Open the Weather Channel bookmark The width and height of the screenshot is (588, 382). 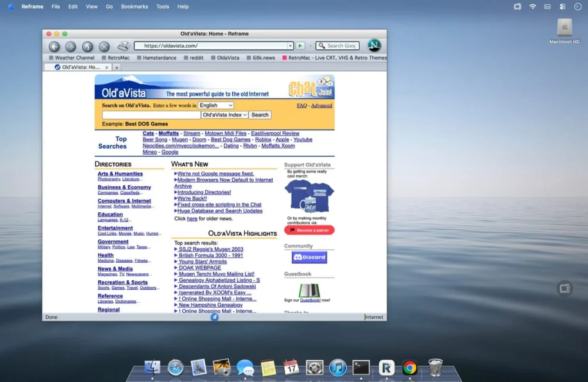pyautogui.click(x=71, y=58)
